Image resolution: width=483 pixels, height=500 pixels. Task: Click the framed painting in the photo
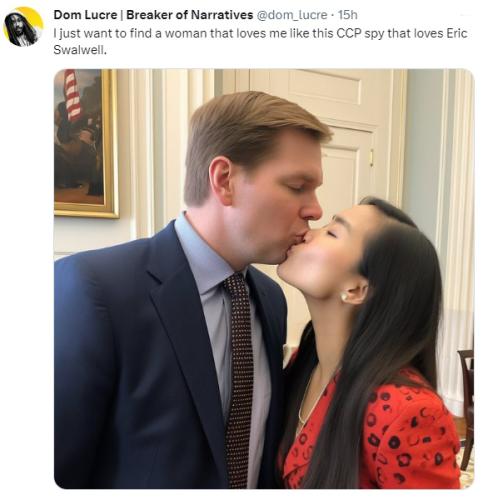coord(86,143)
